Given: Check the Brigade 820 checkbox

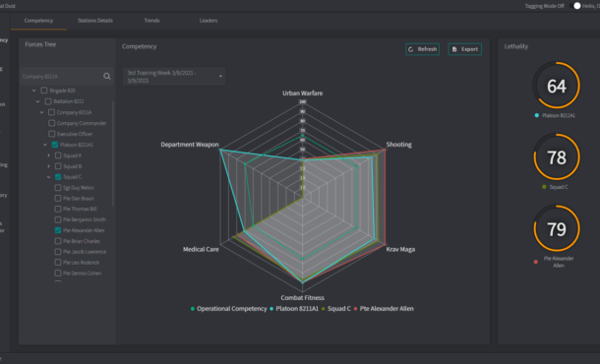Looking at the screenshot, I should tap(44, 91).
